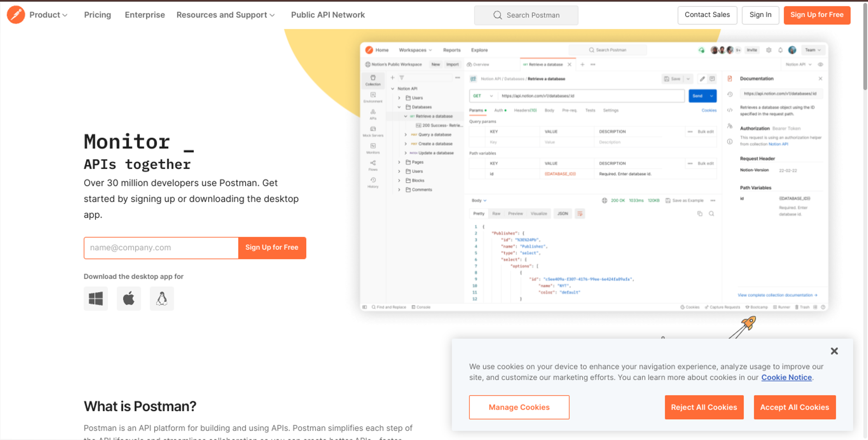Download the desktop app for Linux (penguin icon)
The width and height of the screenshot is (868, 440).
click(162, 299)
